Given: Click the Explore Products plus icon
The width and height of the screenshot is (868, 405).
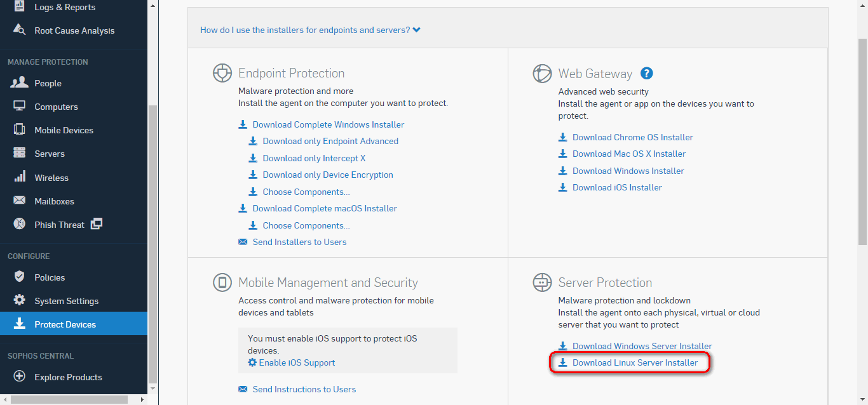Looking at the screenshot, I should (x=20, y=376).
